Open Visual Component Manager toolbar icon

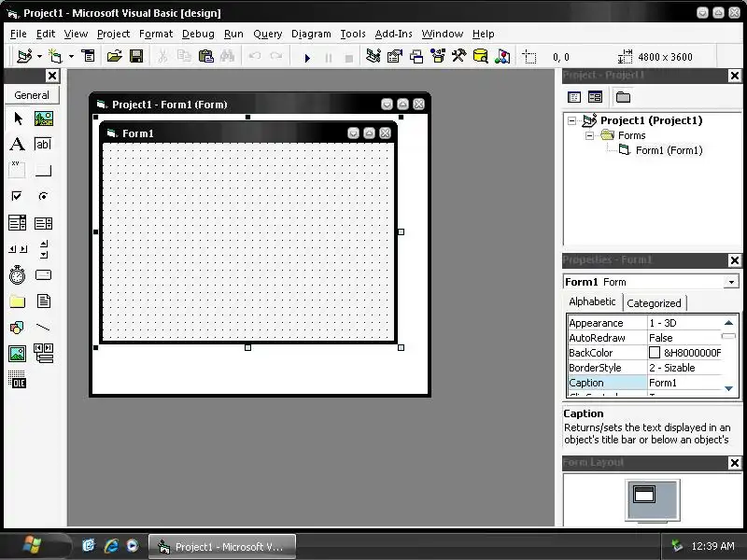pos(502,57)
